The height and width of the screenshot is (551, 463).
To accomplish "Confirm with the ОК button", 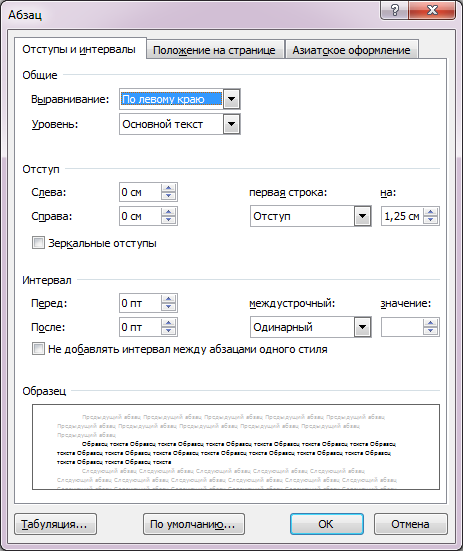I will pos(327,524).
